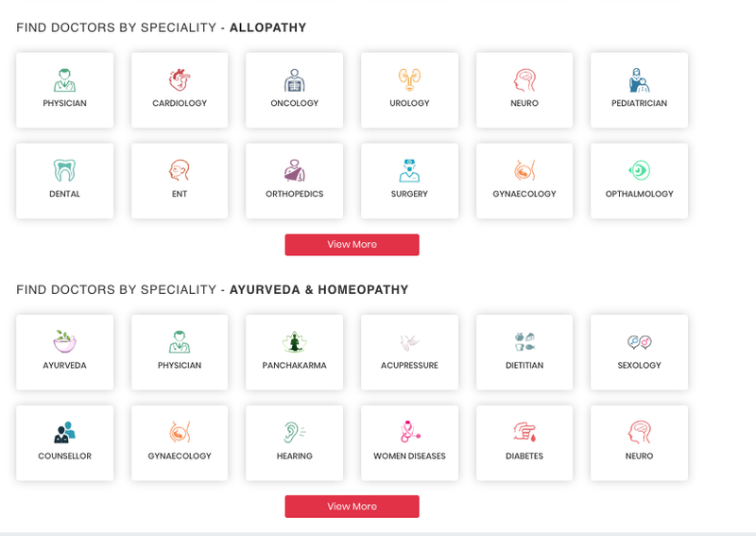
Task: Select the Opthalmology eye icon
Action: (x=640, y=170)
